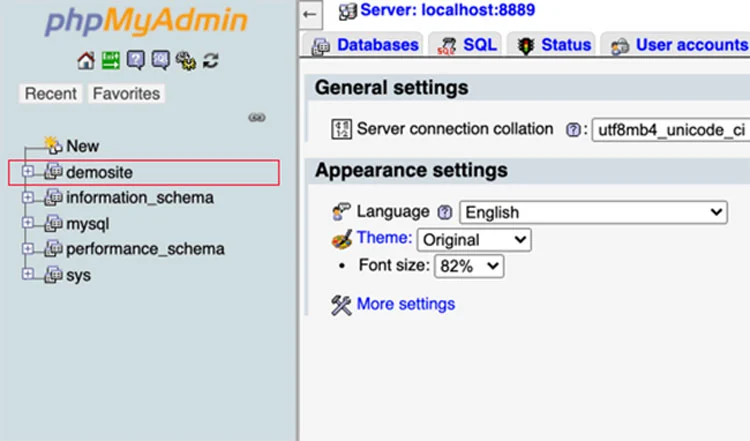Click the sys database icon
This screenshot has width=750, height=441.
click(53, 275)
